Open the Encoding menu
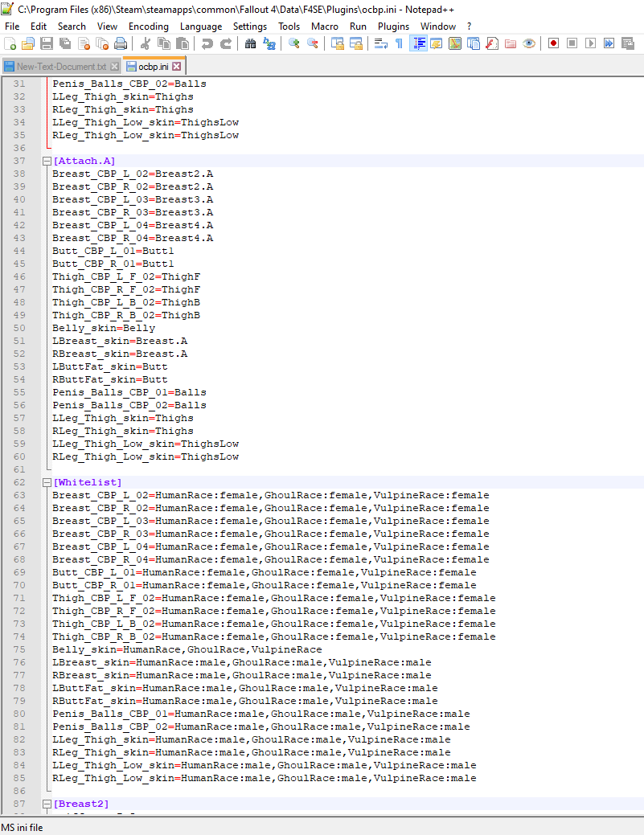 click(149, 26)
